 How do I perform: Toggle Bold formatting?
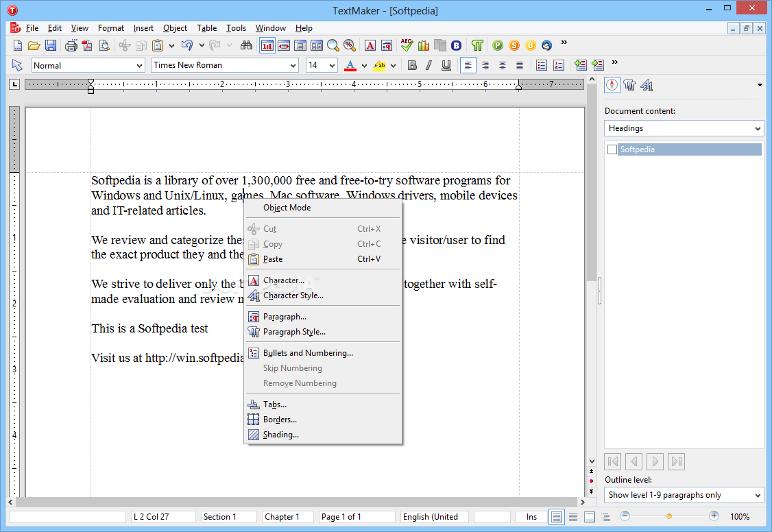pyautogui.click(x=413, y=65)
